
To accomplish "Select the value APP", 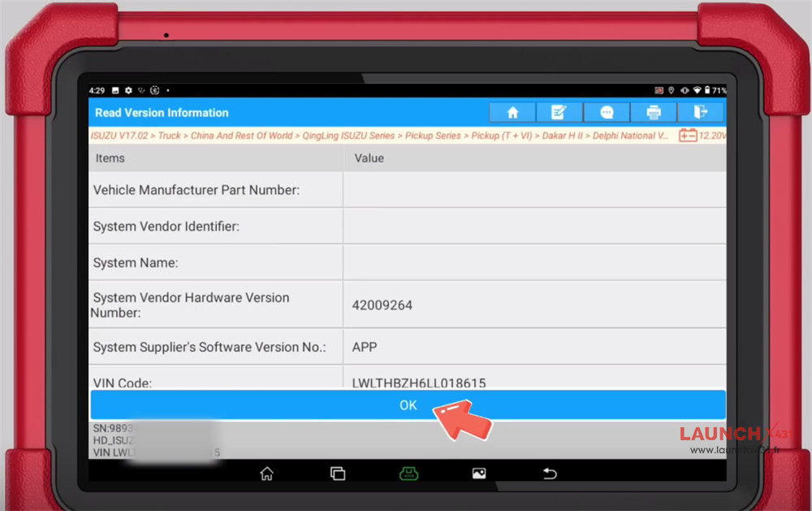I will (x=365, y=347).
